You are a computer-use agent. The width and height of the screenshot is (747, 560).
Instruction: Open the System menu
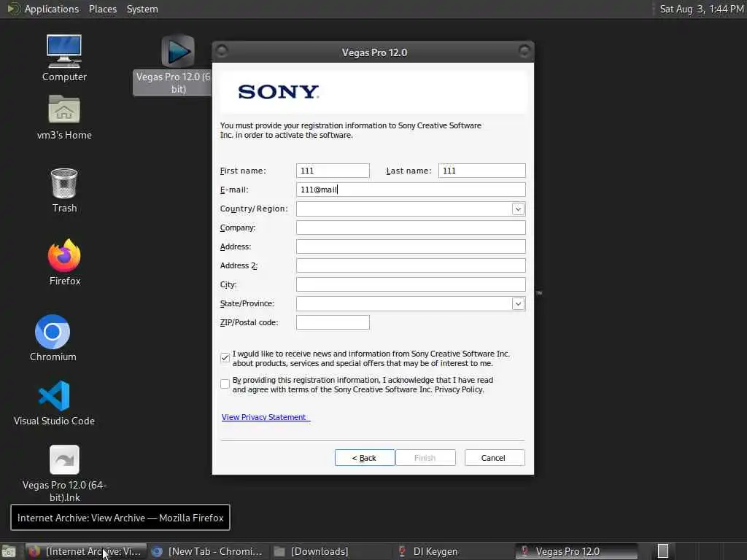click(x=142, y=9)
